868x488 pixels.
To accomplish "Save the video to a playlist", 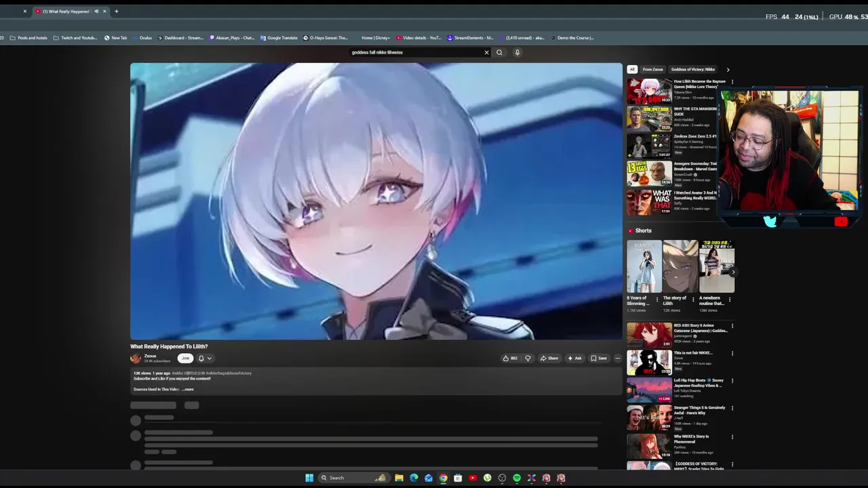I will coord(599,359).
